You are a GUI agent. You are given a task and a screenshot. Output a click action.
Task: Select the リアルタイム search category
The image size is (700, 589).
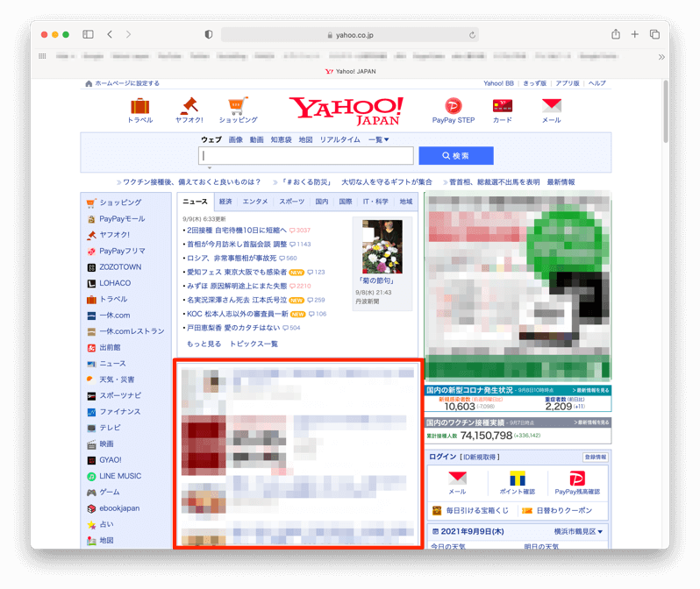339,139
